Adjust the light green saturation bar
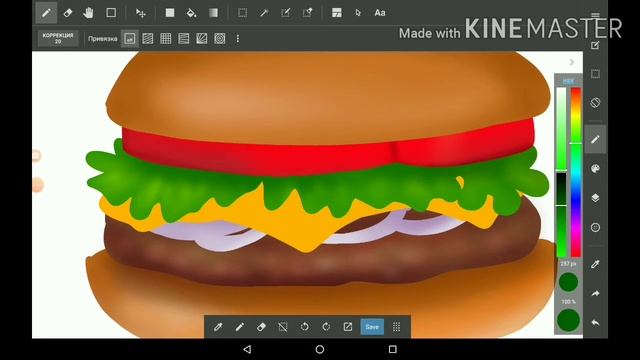This screenshot has height=360, width=640. (562, 129)
